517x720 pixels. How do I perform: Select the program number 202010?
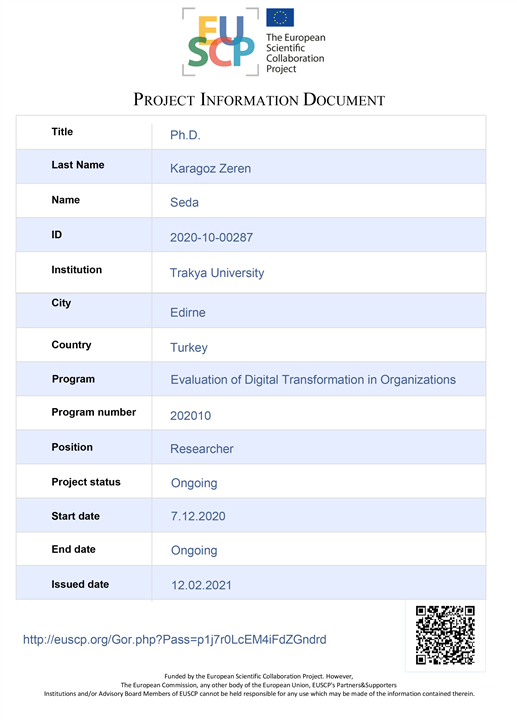(x=190, y=416)
